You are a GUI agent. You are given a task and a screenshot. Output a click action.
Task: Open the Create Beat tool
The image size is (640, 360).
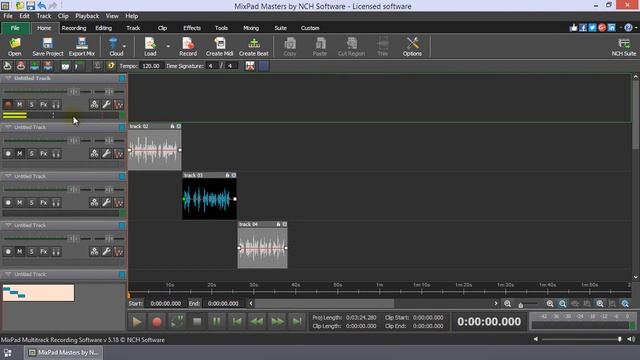pos(253,46)
